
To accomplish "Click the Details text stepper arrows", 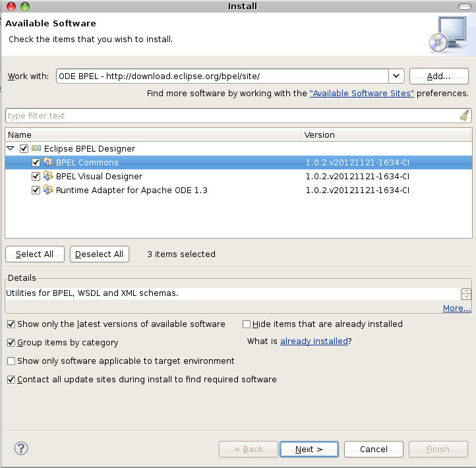I will coord(466,294).
